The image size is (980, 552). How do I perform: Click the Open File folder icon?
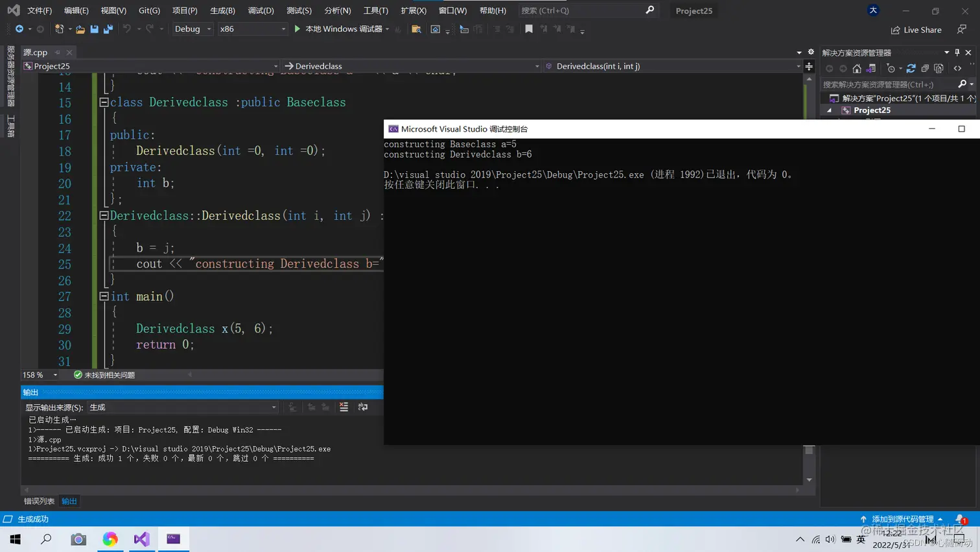(80, 29)
